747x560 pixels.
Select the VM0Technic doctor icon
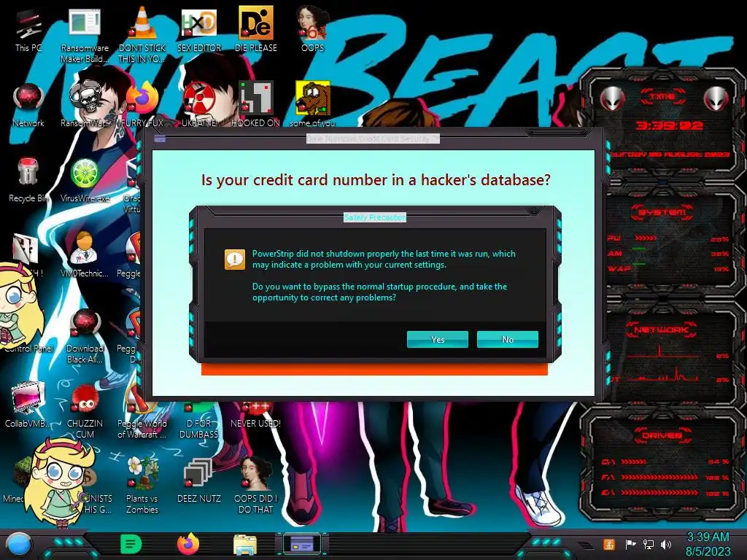85,254
